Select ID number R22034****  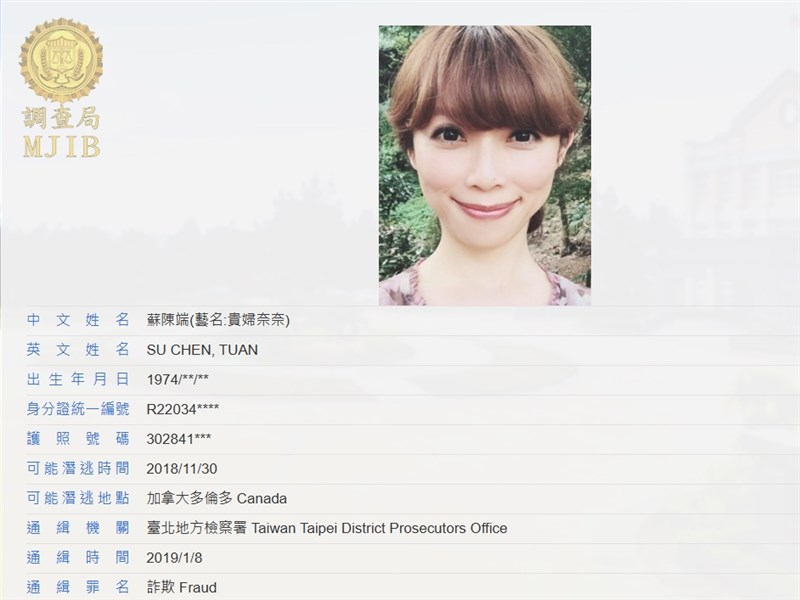[x=183, y=409]
